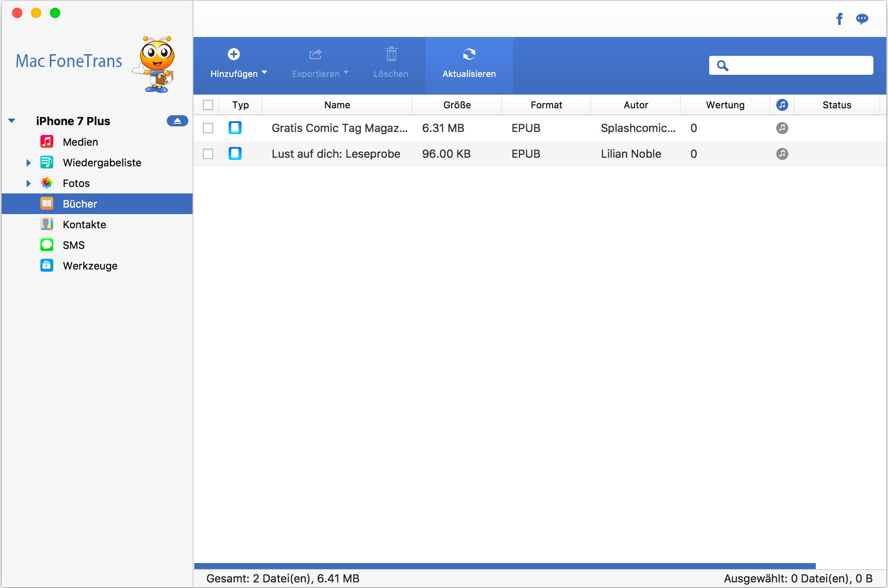Click book type icon of Gratis Comic row
This screenshot has height=588, width=888.
tap(235, 128)
